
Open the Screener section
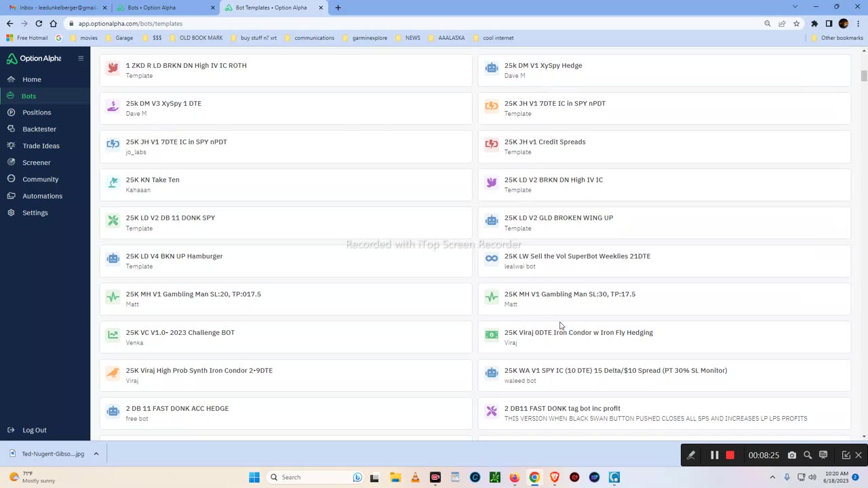click(36, 163)
